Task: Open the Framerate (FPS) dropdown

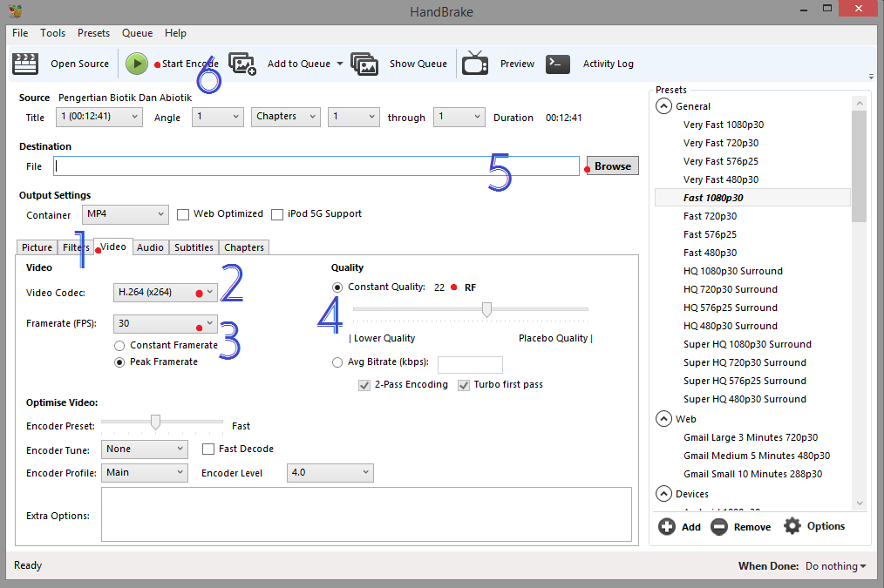Action: pos(165,324)
